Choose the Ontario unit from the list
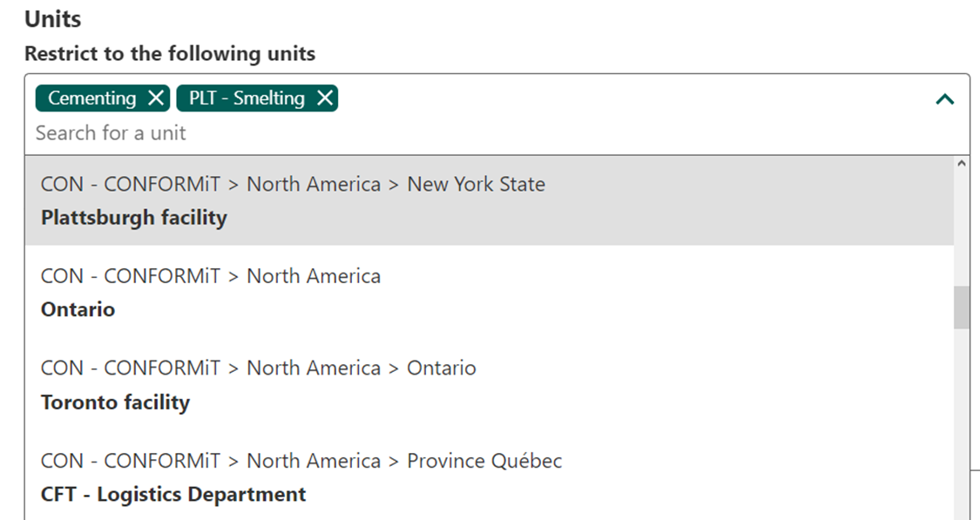The width and height of the screenshot is (980, 520). click(x=78, y=310)
